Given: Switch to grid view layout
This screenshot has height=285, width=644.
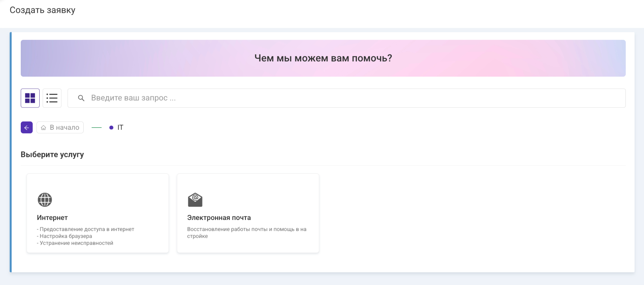Looking at the screenshot, I should click(30, 98).
